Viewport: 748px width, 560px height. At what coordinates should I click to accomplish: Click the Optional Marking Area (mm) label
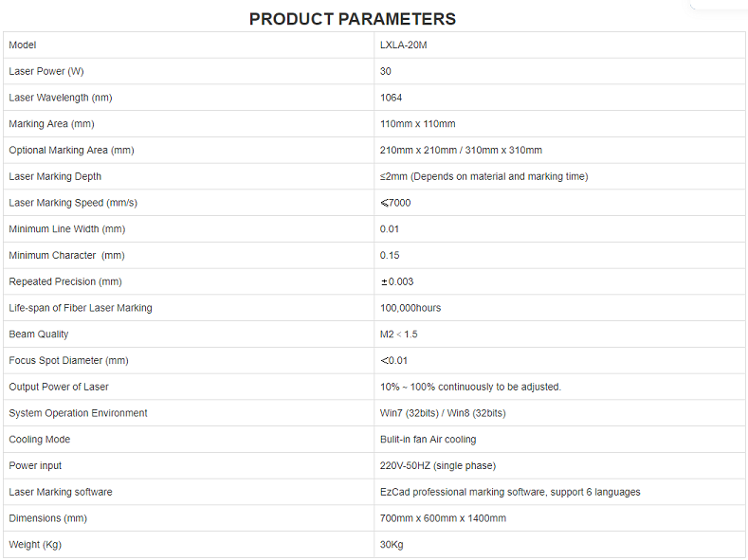71,151
